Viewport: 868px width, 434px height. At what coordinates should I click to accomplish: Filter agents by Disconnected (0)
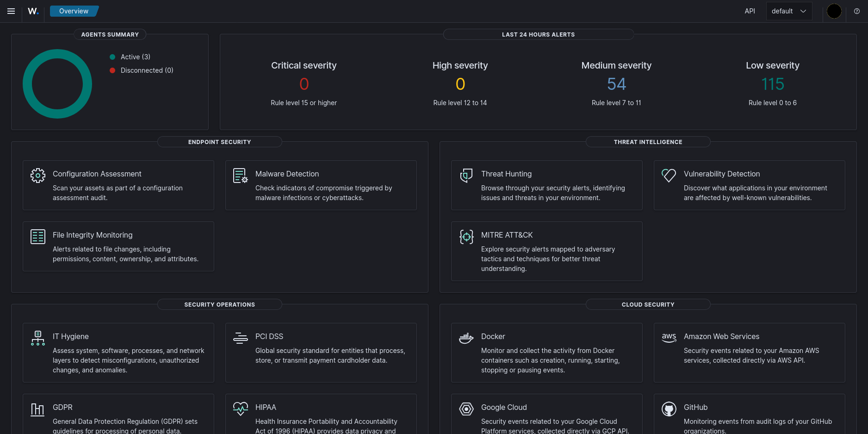coord(147,70)
